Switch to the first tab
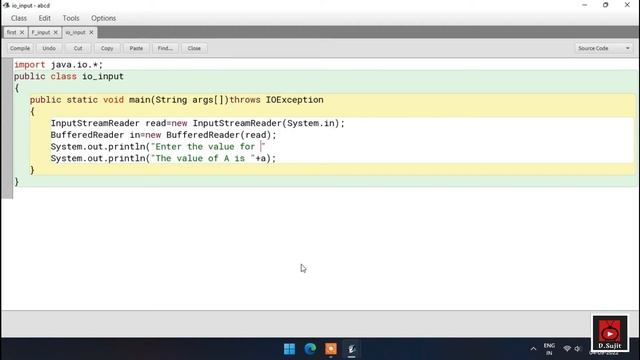 (12, 32)
